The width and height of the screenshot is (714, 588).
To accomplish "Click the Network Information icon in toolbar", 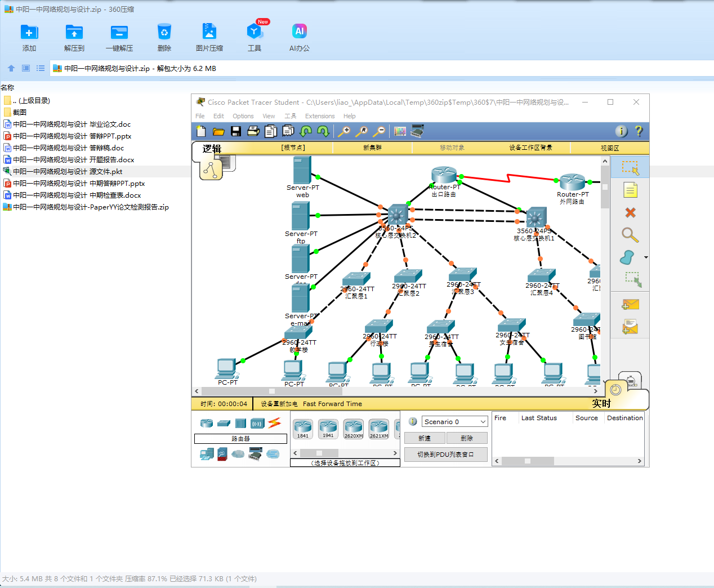I will tap(621, 131).
